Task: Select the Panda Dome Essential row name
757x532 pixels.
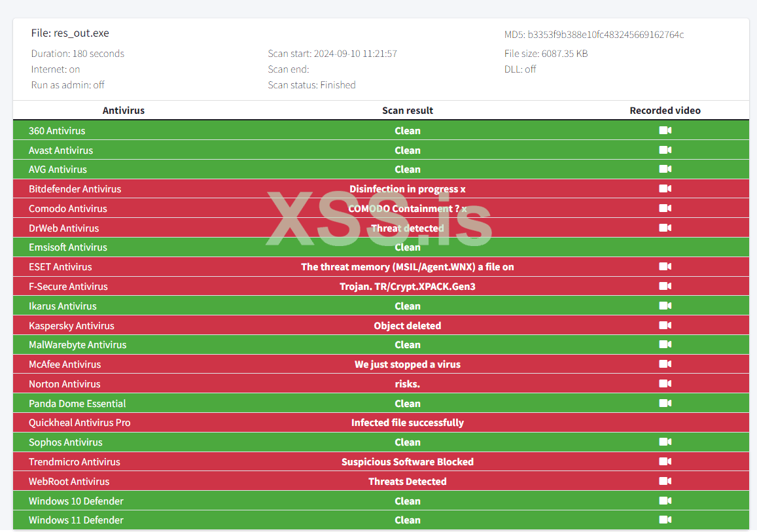Action: [x=77, y=404]
